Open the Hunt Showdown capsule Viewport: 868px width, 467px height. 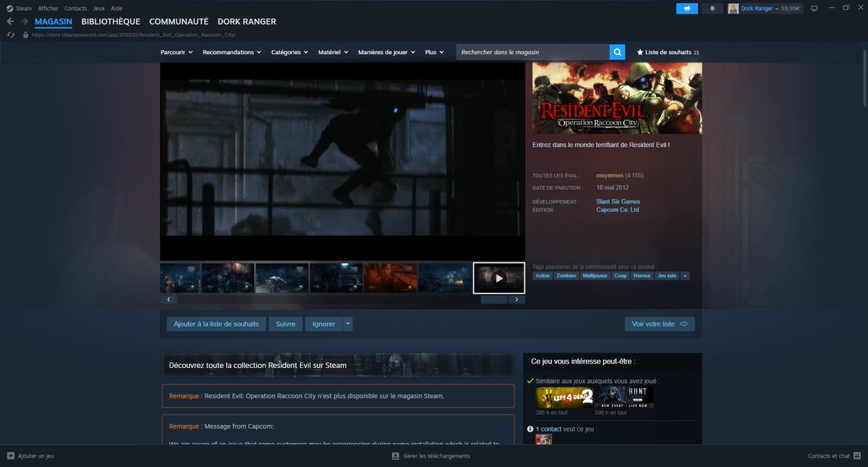624,397
